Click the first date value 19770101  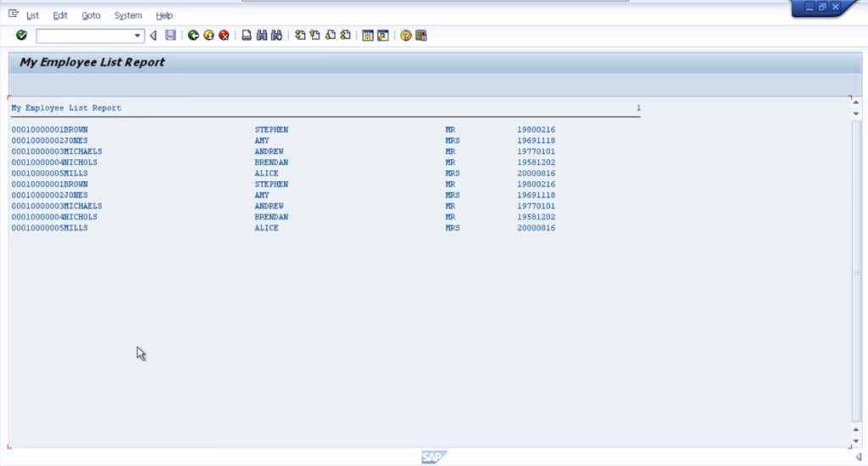(536, 152)
